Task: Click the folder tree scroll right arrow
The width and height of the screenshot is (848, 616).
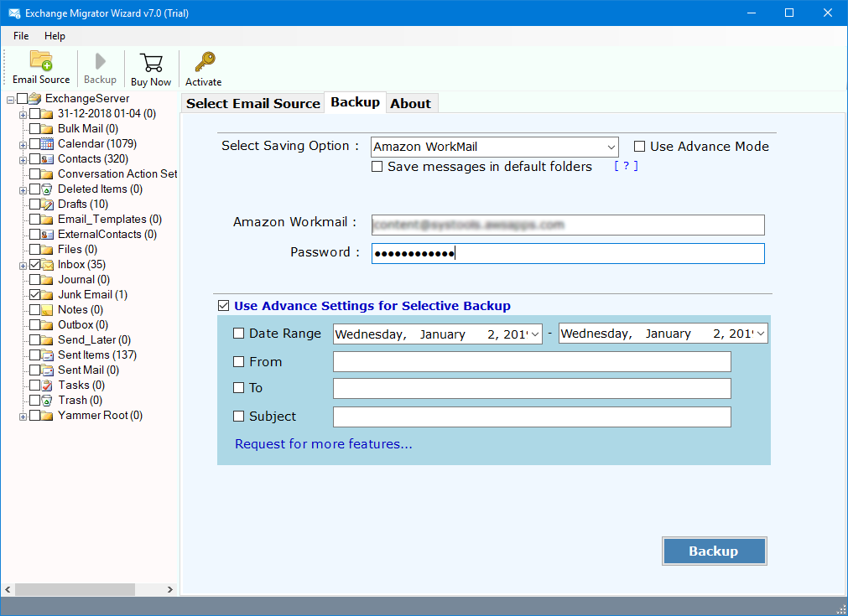Action: pos(169,589)
